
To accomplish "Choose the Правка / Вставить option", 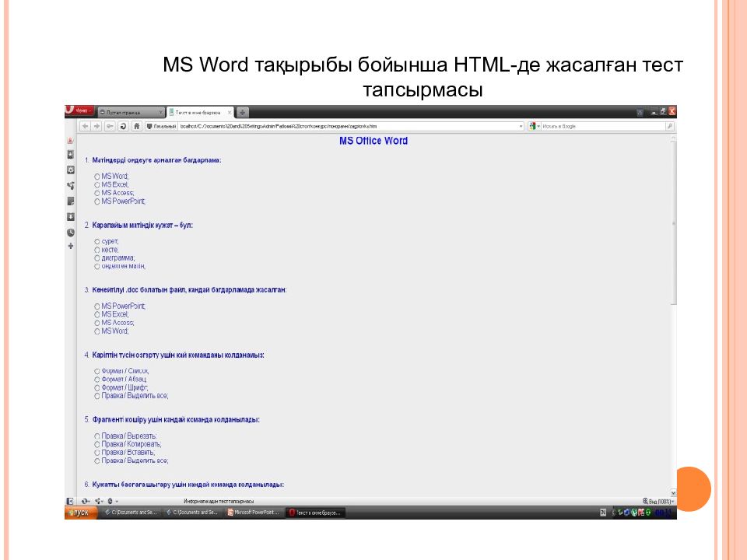I will (96, 453).
